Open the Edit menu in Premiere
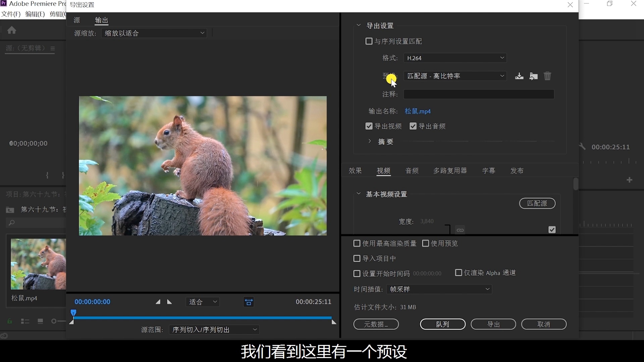644x362 pixels. (35, 14)
